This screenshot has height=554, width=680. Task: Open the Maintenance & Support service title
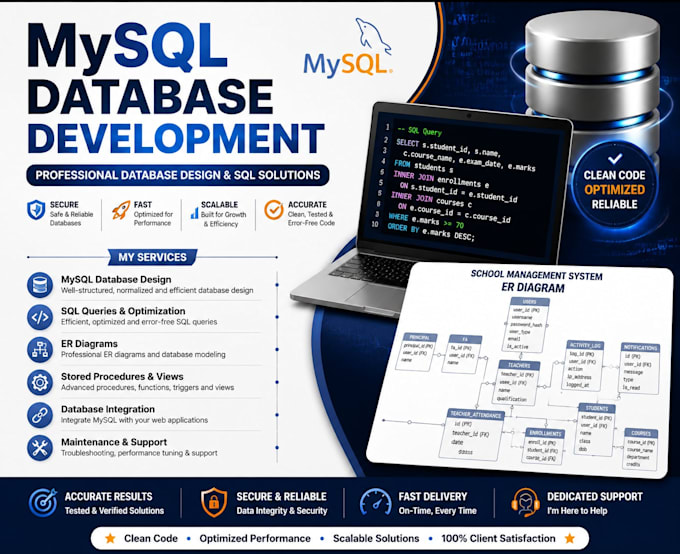coord(114,442)
